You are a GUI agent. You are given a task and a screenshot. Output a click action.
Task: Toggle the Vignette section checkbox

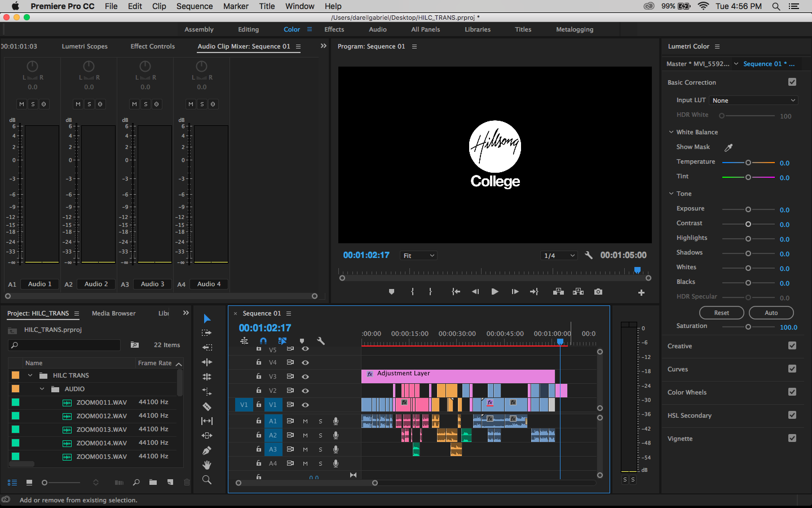(x=792, y=438)
